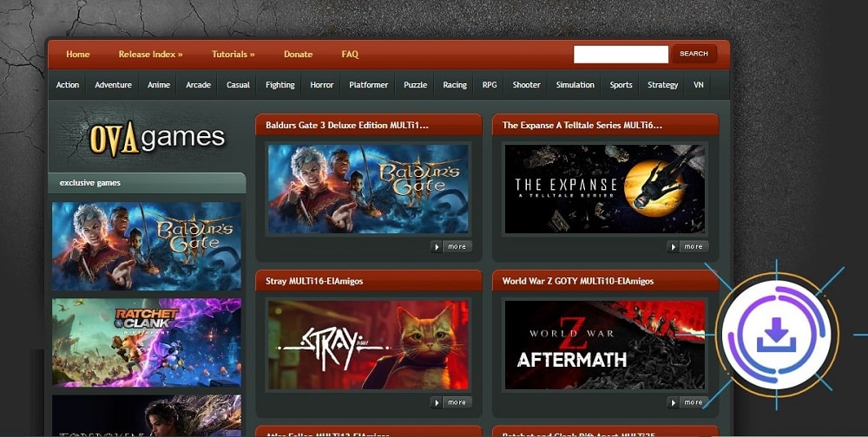Select the Simulation genre tab
This screenshot has height=437, width=868.
[x=575, y=85]
